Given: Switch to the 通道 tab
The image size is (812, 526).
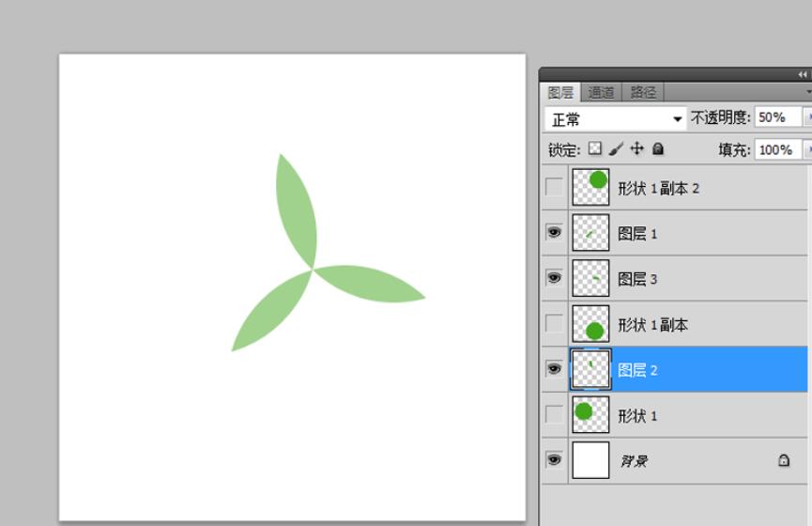Looking at the screenshot, I should 601,92.
